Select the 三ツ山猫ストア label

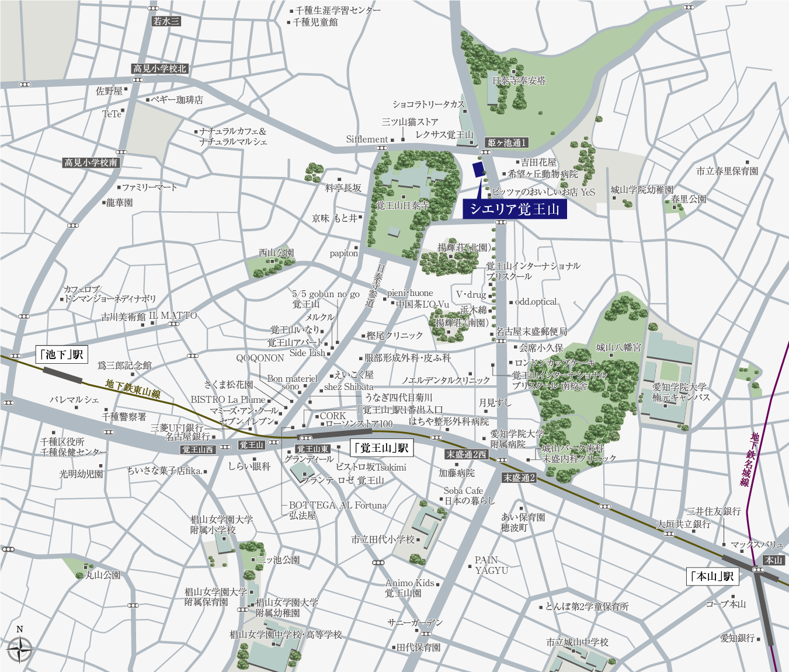tap(410, 122)
